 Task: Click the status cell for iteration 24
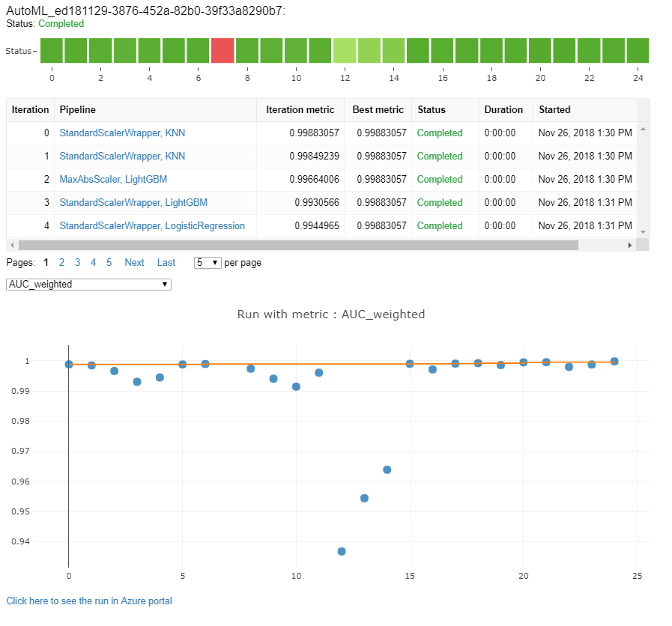coord(638,50)
